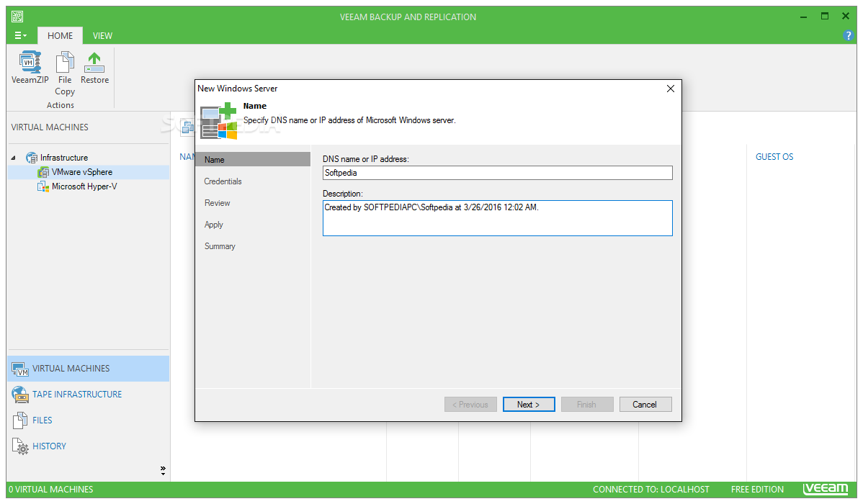The image size is (863, 504).
Task: Select Microsoft Hyper-V in the tree
Action: (x=84, y=186)
